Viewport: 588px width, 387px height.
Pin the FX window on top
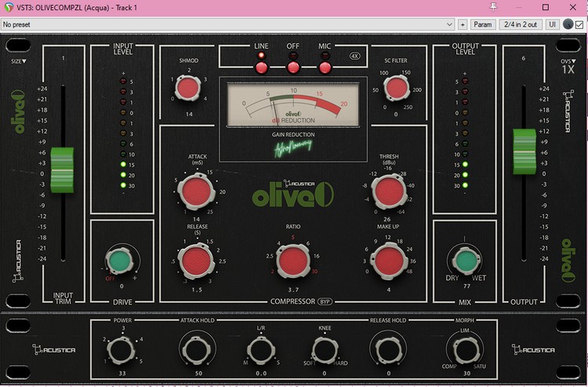tap(493, 7)
